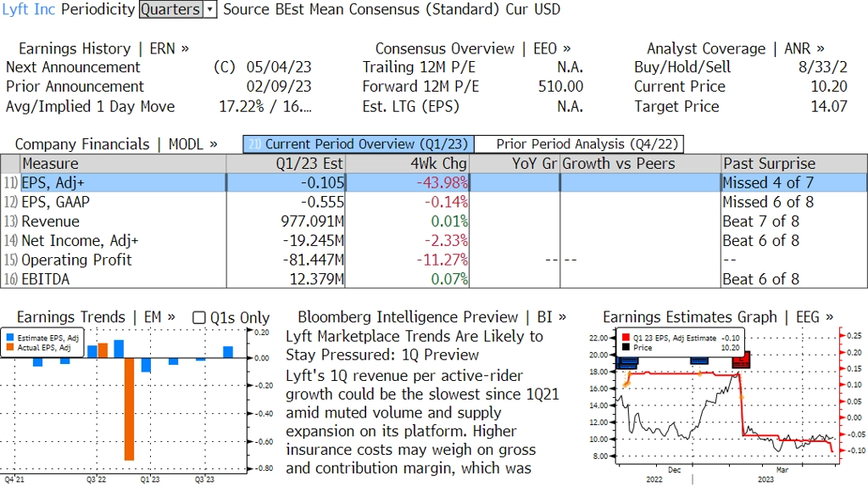Viewport: 868px width, 487px height.
Task: Click the 4Wk Chg column header
Action: (408, 164)
